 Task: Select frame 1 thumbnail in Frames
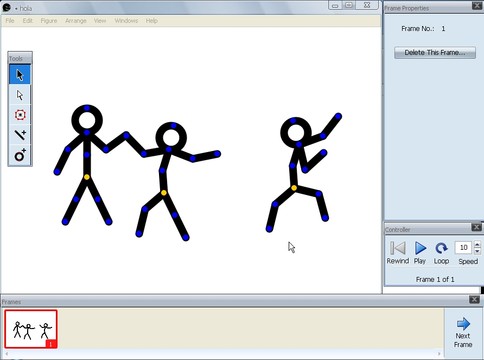click(31, 329)
